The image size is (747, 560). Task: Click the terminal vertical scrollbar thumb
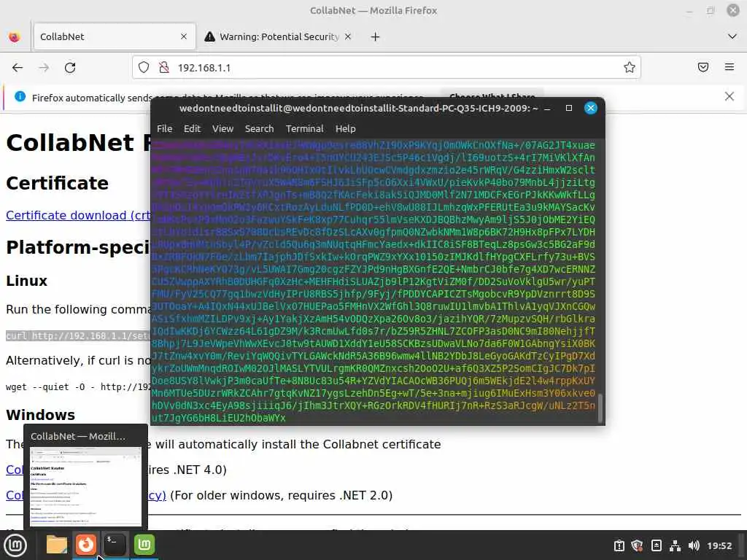[x=600, y=408]
